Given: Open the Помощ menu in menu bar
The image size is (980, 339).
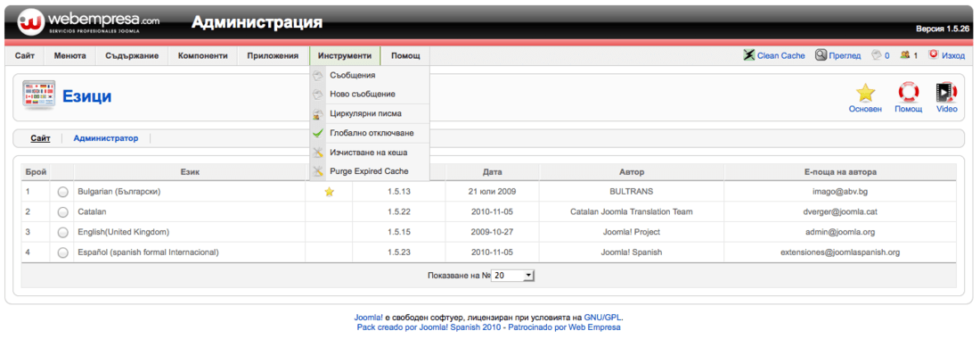Looking at the screenshot, I should pos(405,55).
